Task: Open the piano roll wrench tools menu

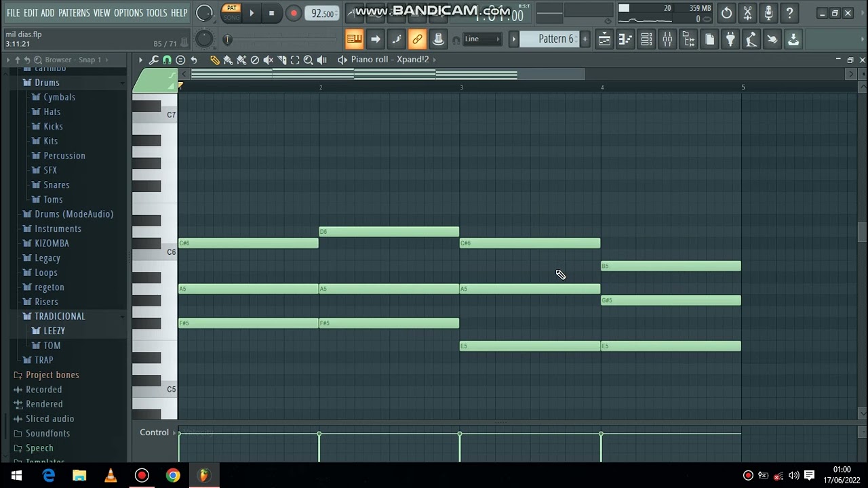Action: pyautogui.click(x=154, y=60)
